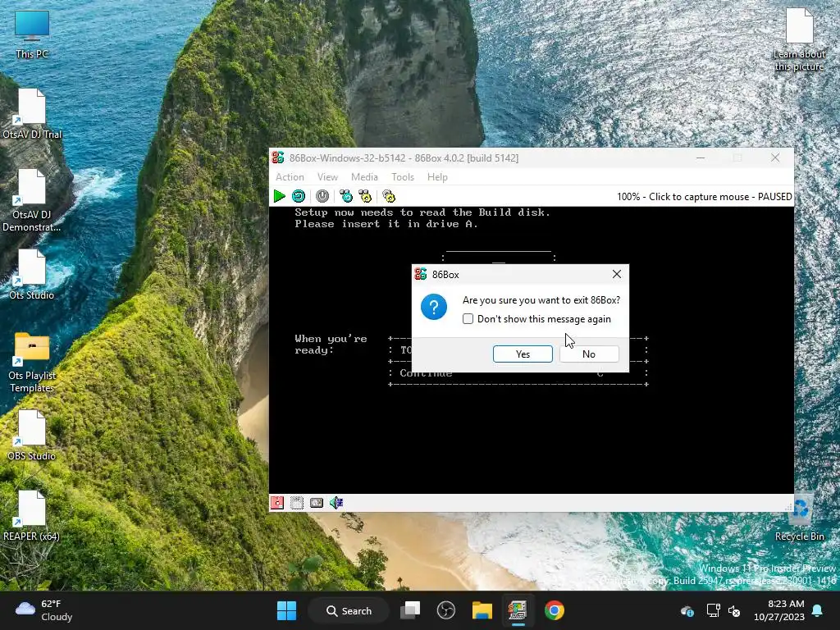
Task: Open the Windows Start button
Action: [286, 610]
